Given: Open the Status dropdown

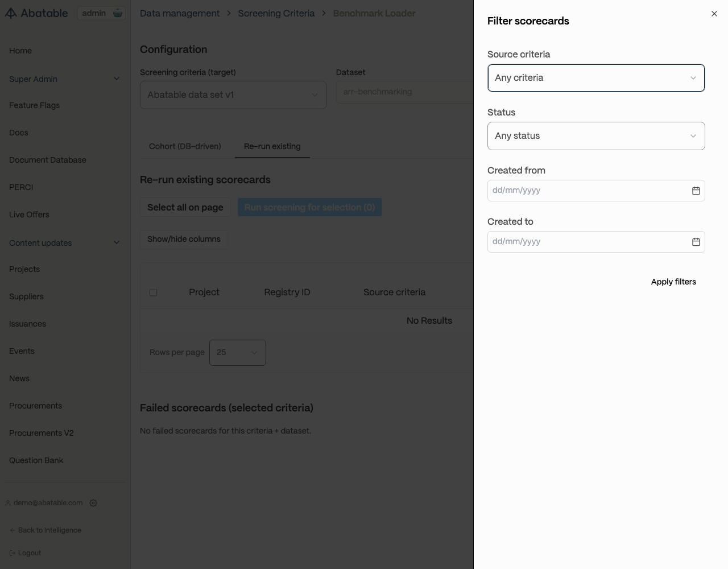Looking at the screenshot, I should [596, 136].
